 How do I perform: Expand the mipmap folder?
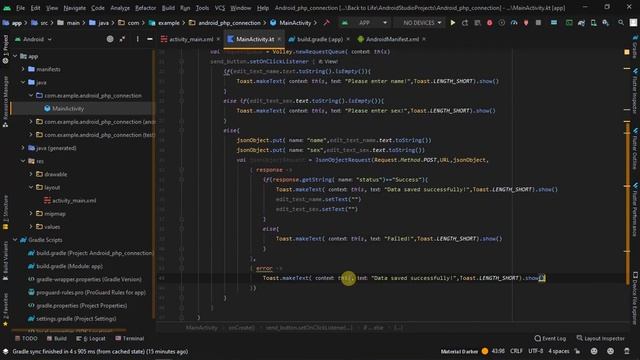coord(31,213)
